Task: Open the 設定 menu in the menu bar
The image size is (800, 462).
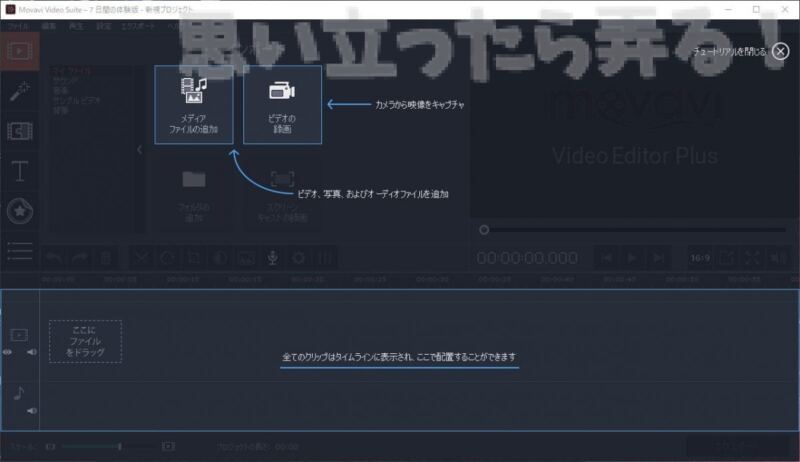Action: pos(104,26)
